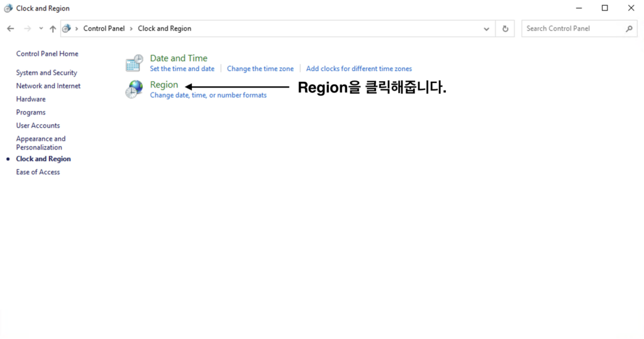Viewport: 644px width, 339px height.
Task: Open Date and Time settings heading
Action: [x=179, y=58]
